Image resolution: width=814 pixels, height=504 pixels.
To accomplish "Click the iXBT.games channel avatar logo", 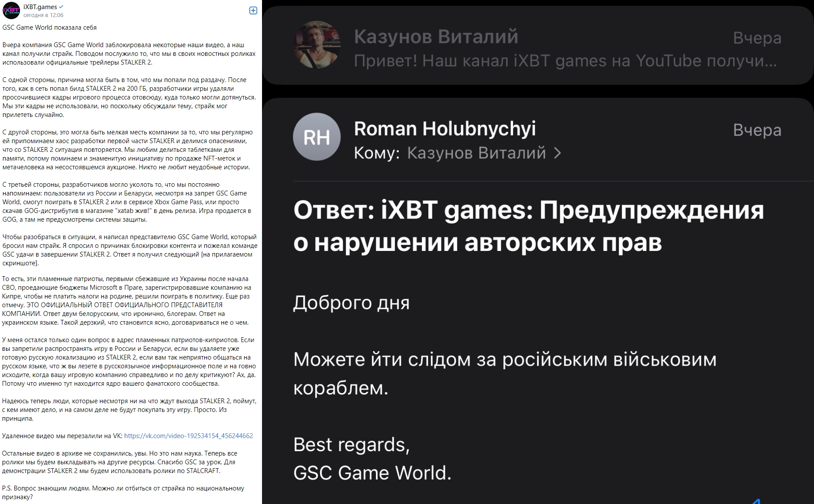I will coord(11,10).
